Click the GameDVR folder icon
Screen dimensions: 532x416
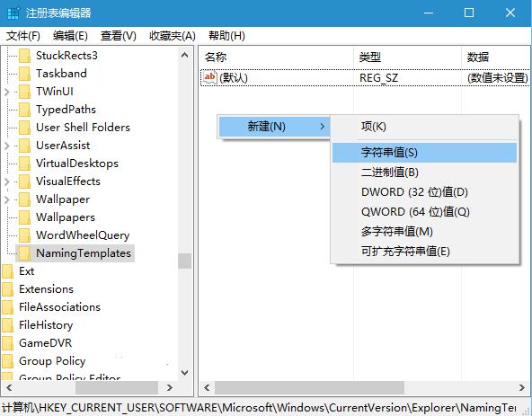tap(7, 343)
